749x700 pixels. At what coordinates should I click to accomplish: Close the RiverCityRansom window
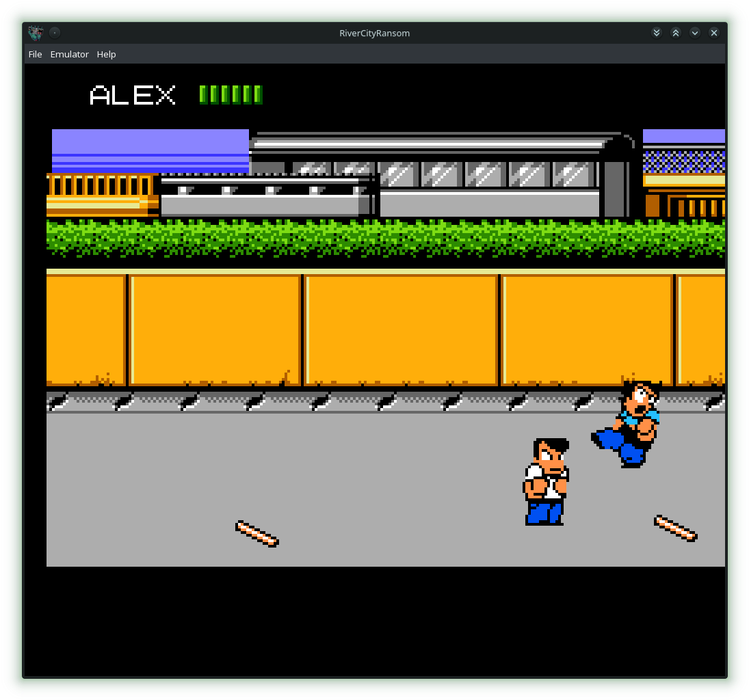tap(714, 33)
